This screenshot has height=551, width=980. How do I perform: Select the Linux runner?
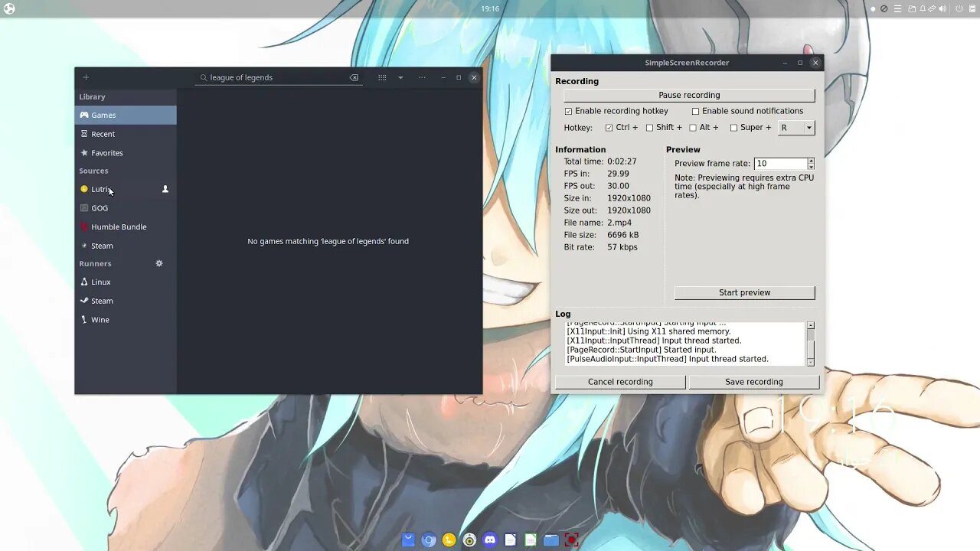126,282
